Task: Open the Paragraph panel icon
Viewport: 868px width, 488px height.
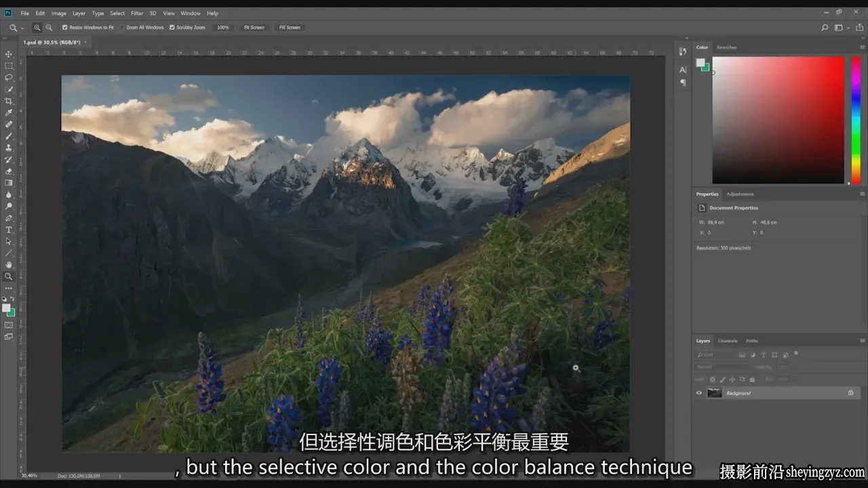Action: point(683,83)
